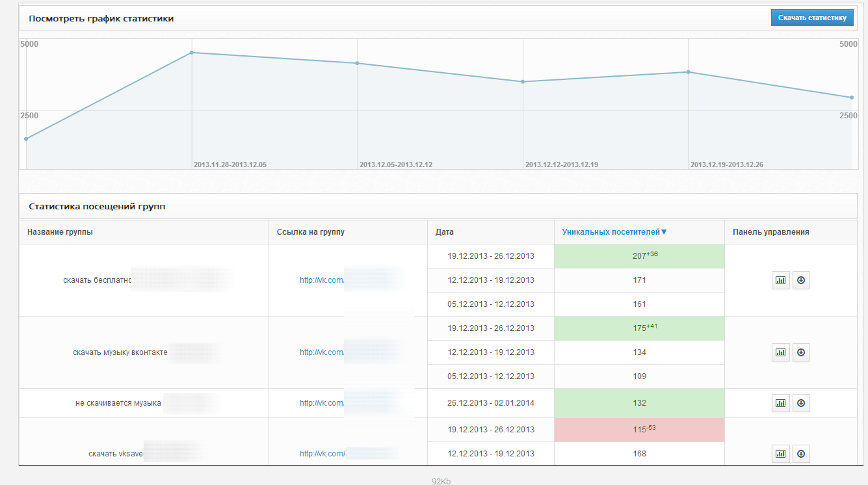Select the last chart point at far right

point(852,98)
